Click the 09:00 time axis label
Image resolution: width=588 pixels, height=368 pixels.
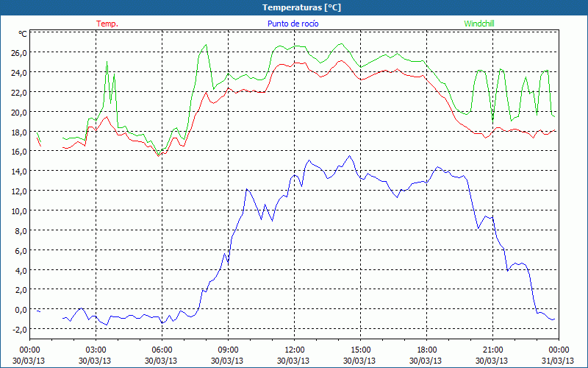point(228,350)
